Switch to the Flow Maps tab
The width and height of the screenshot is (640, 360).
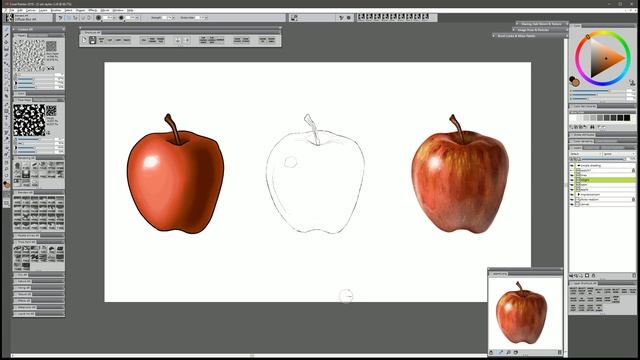pyautogui.click(x=24, y=100)
